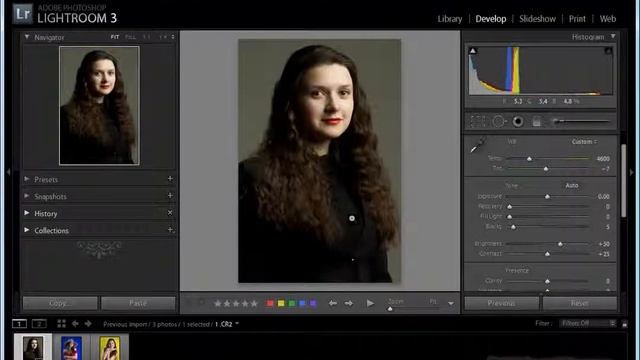Set rating to five stars
The width and height of the screenshot is (640, 360).
(x=254, y=303)
